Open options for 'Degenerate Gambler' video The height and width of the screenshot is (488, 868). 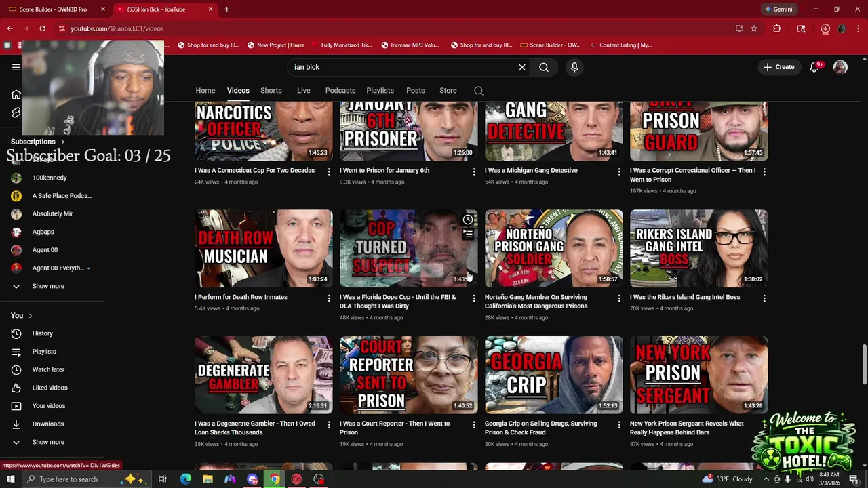click(329, 425)
